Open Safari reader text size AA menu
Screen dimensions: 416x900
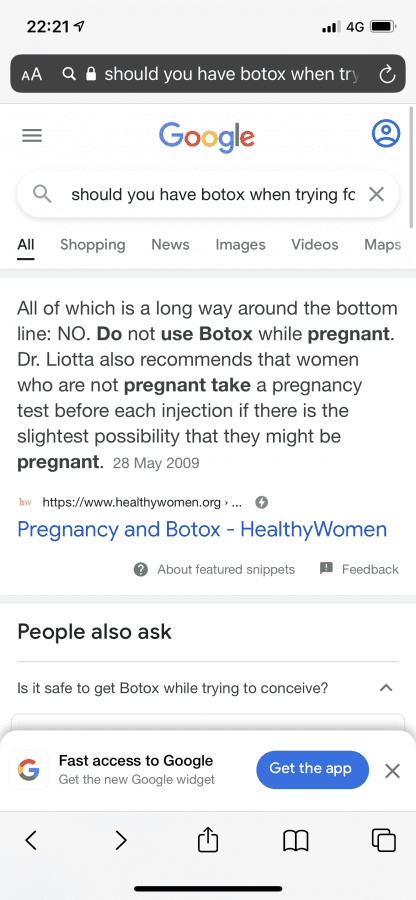coord(32,75)
